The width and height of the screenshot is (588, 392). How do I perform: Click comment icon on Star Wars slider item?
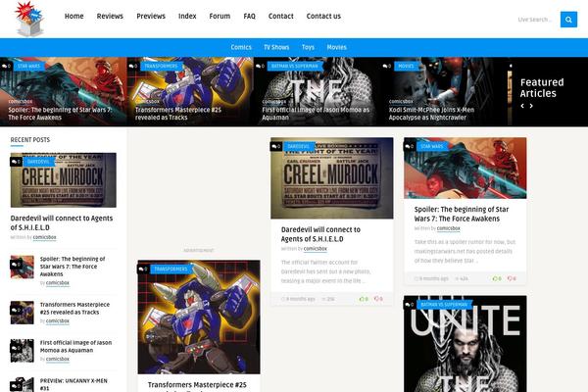(x=7, y=66)
